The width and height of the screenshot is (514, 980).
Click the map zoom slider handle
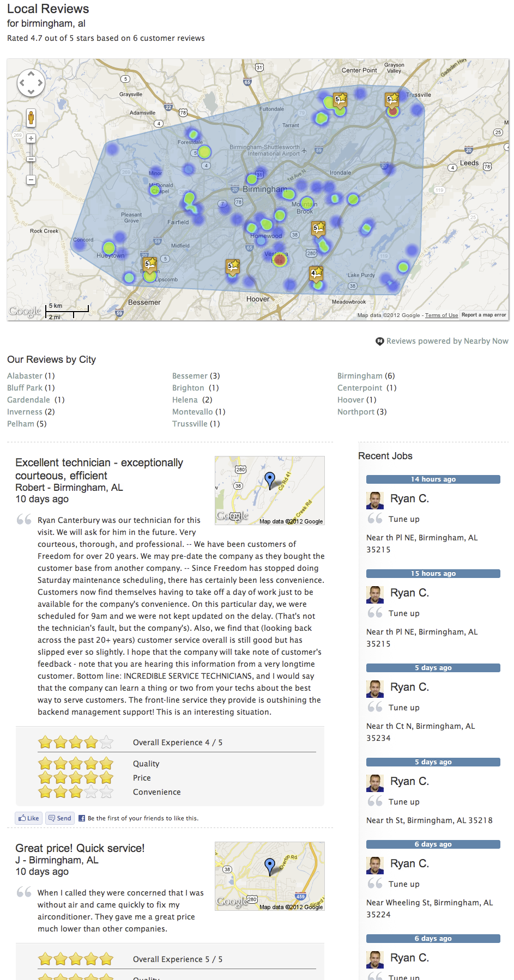[x=31, y=159]
